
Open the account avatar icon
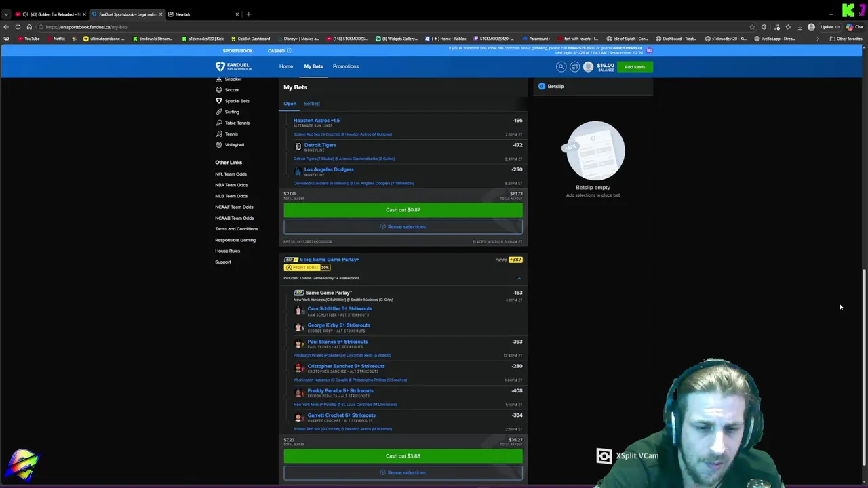(x=588, y=66)
